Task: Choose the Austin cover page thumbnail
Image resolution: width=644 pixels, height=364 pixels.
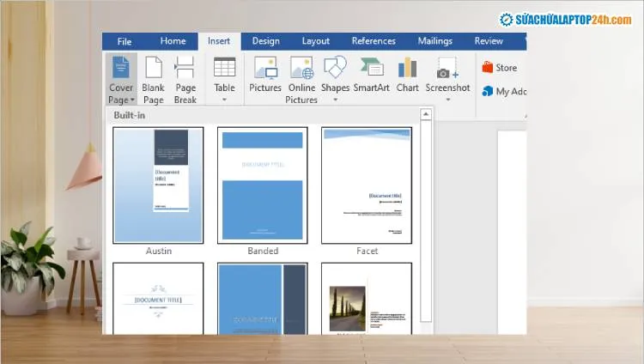Action: click(x=158, y=185)
